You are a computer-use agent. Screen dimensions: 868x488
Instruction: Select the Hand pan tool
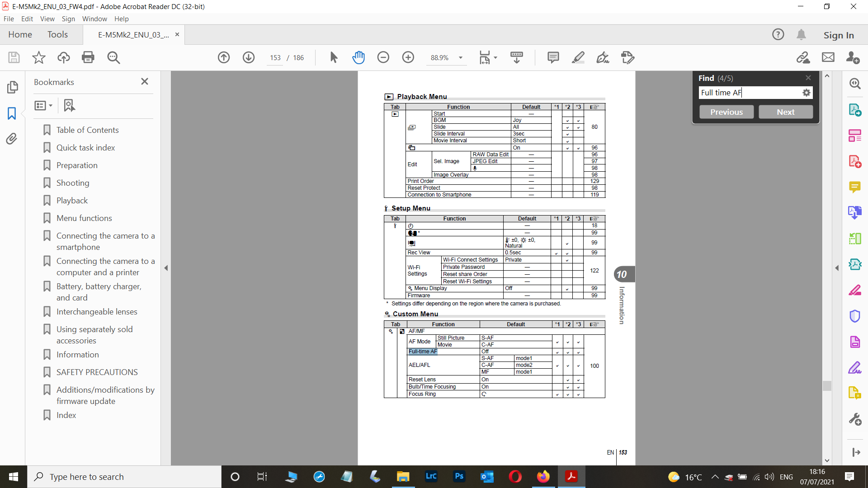[358, 57]
